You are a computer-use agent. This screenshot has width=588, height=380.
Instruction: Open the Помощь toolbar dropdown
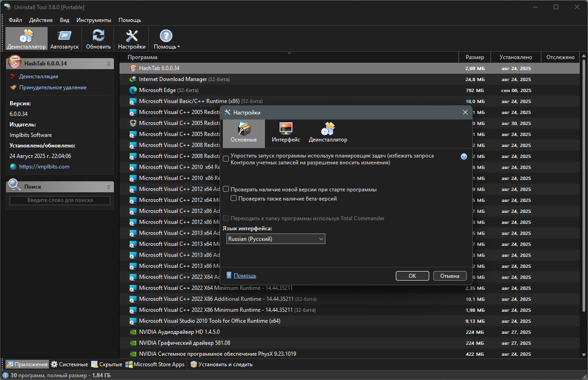pyautogui.click(x=167, y=39)
